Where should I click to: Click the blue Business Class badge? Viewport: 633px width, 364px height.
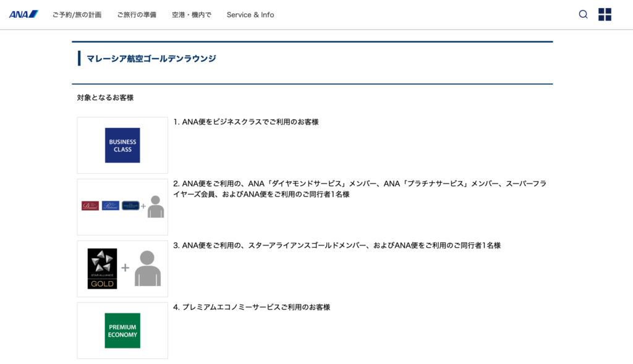(122, 145)
